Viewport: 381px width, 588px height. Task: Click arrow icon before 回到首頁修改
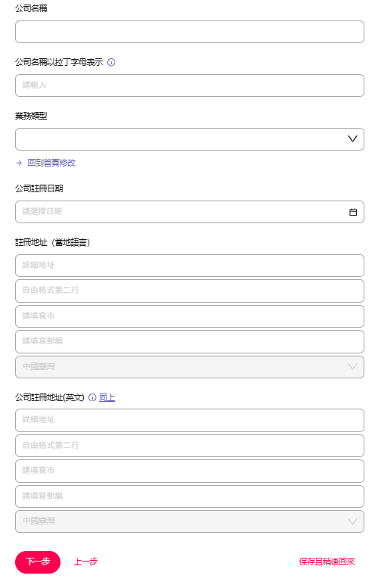19,163
